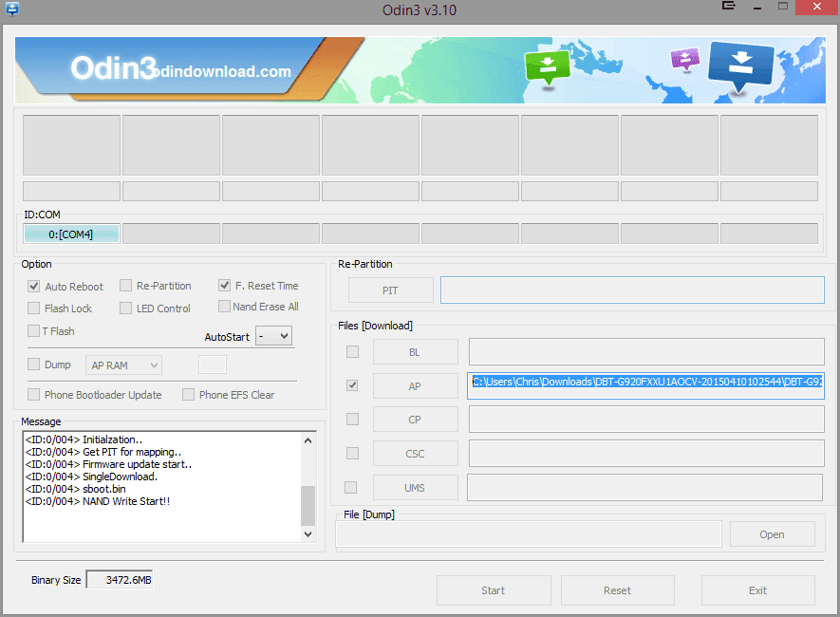Click the UMS file button
Image resolution: width=840 pixels, height=617 pixels.
tap(415, 488)
